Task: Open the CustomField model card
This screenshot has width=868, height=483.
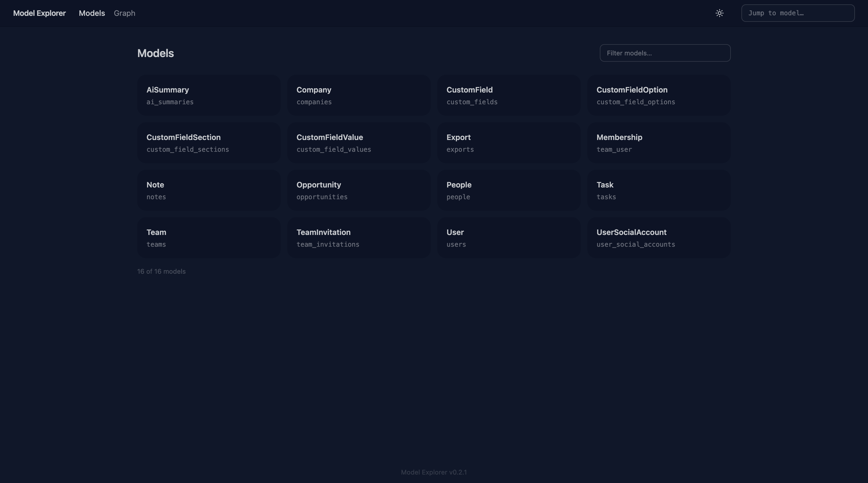Action: click(x=508, y=95)
